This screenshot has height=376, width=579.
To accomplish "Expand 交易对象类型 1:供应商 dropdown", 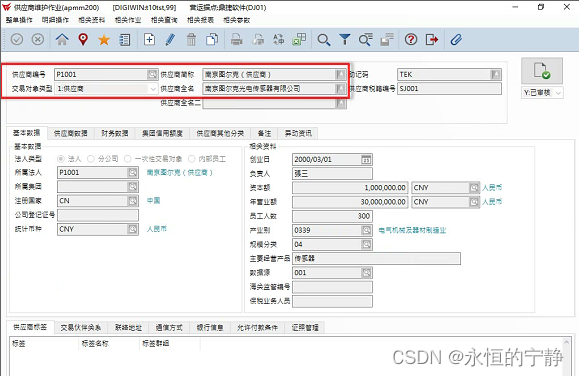I will pos(153,89).
